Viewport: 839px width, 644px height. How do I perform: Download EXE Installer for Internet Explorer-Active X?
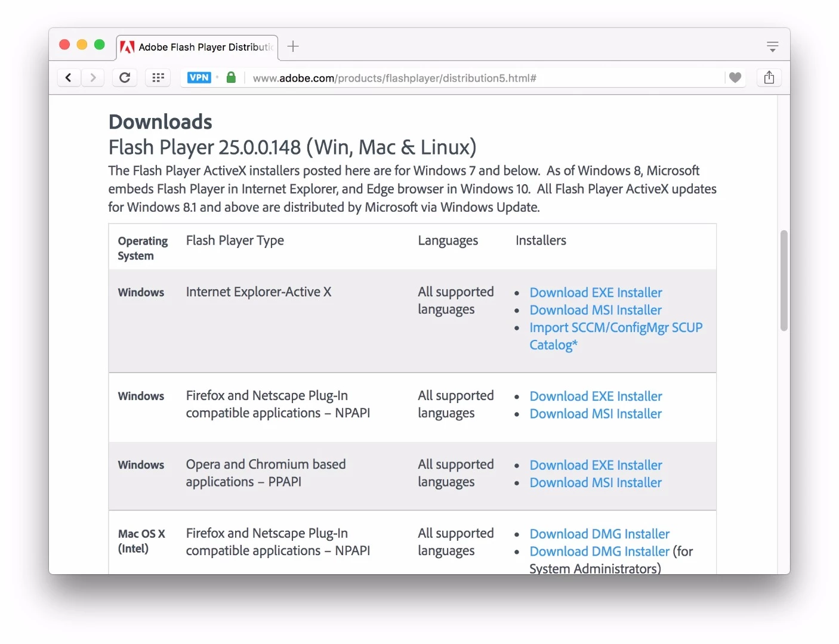(x=596, y=293)
